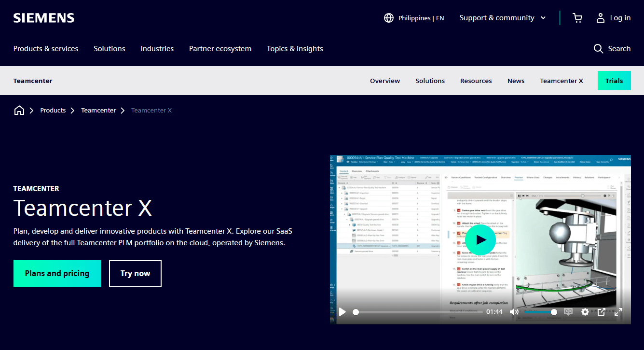The image size is (644, 350).
Task: Click the Teamcenter title in the sub-navigation
Action: pos(33,81)
